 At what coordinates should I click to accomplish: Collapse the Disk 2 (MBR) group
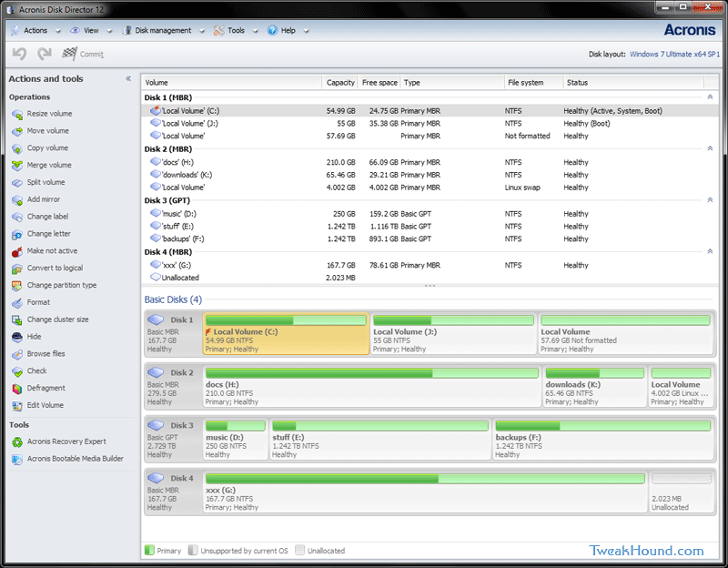click(x=710, y=148)
